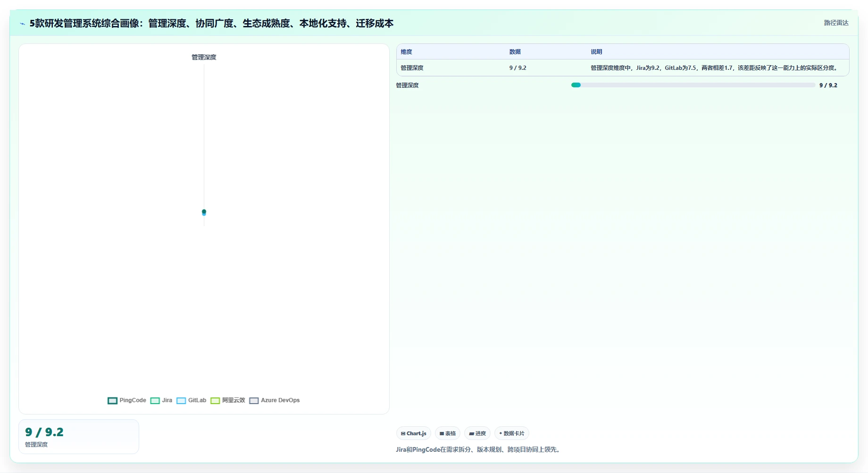Click the page title text
Viewport: 868px width, 473px height.
[211, 23]
